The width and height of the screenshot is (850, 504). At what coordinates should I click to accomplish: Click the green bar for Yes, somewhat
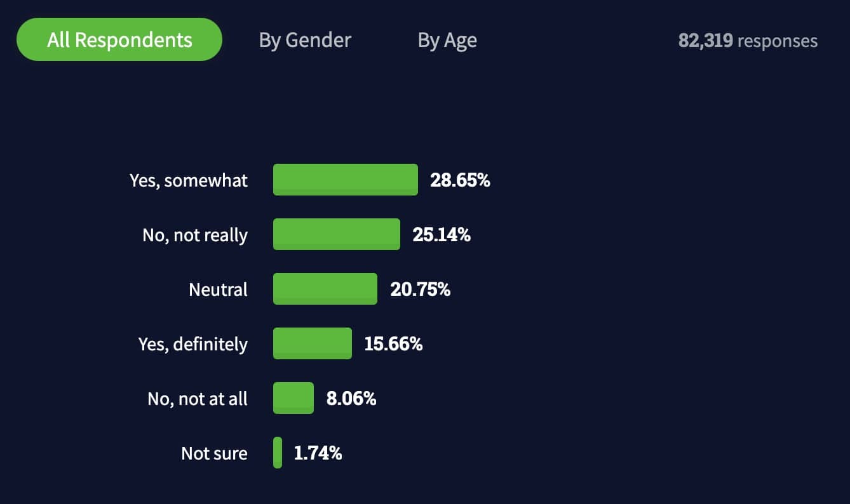(346, 180)
